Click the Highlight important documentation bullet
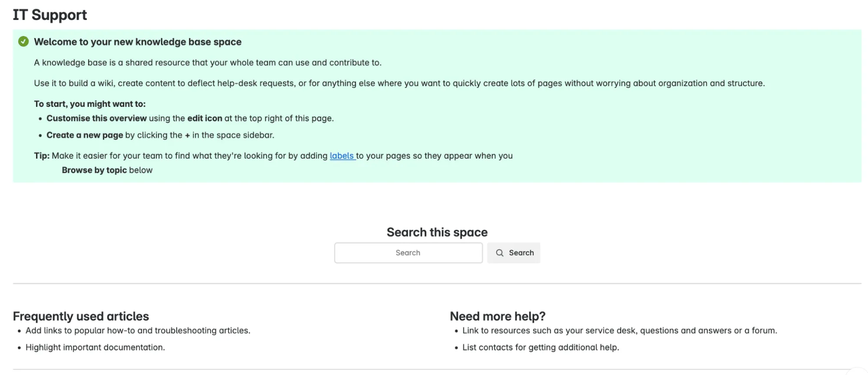Screen dimensions: 868x375 [95, 347]
